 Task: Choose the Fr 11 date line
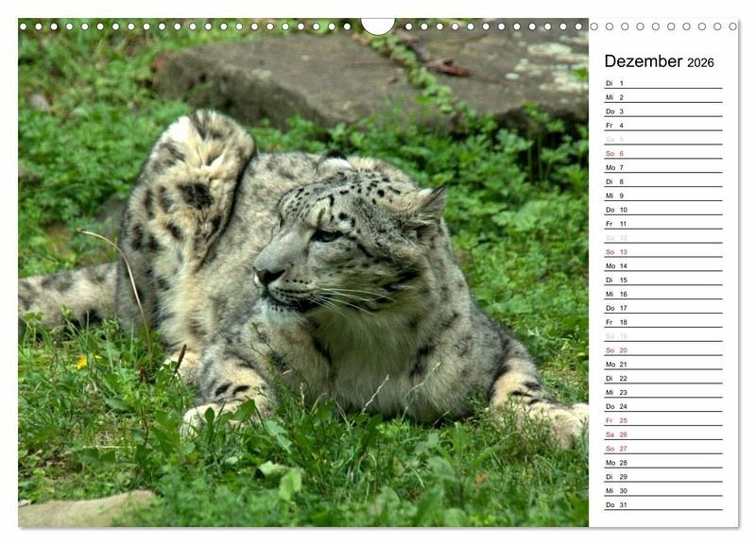click(x=662, y=224)
